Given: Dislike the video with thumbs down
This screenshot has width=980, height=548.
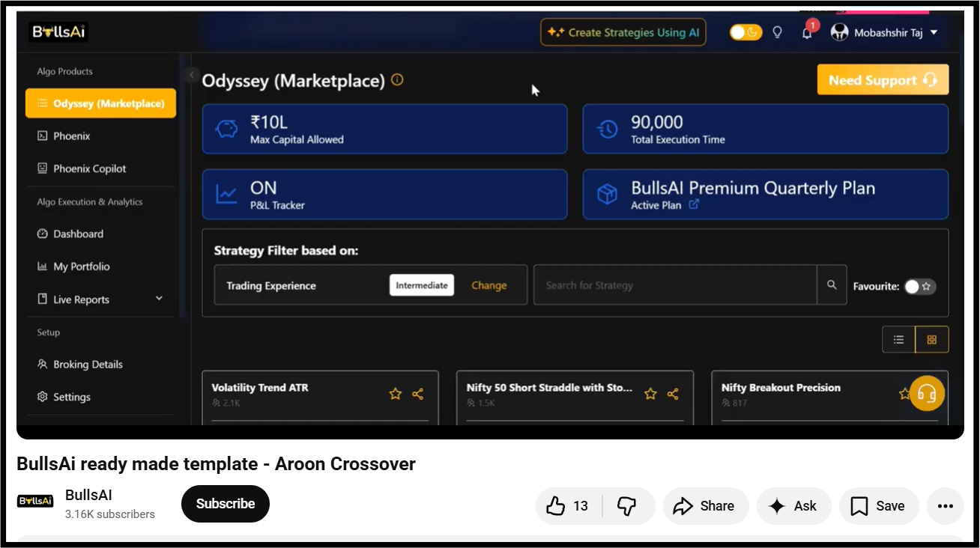Looking at the screenshot, I should [x=627, y=506].
